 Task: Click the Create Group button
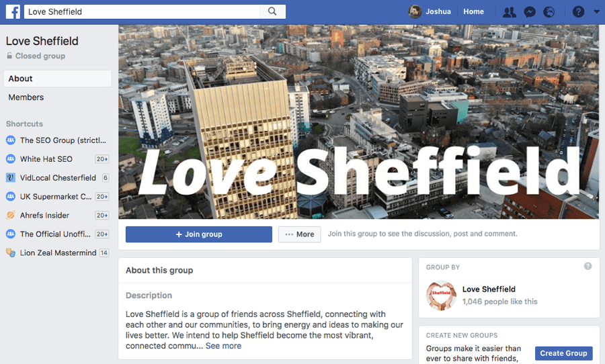tap(564, 353)
